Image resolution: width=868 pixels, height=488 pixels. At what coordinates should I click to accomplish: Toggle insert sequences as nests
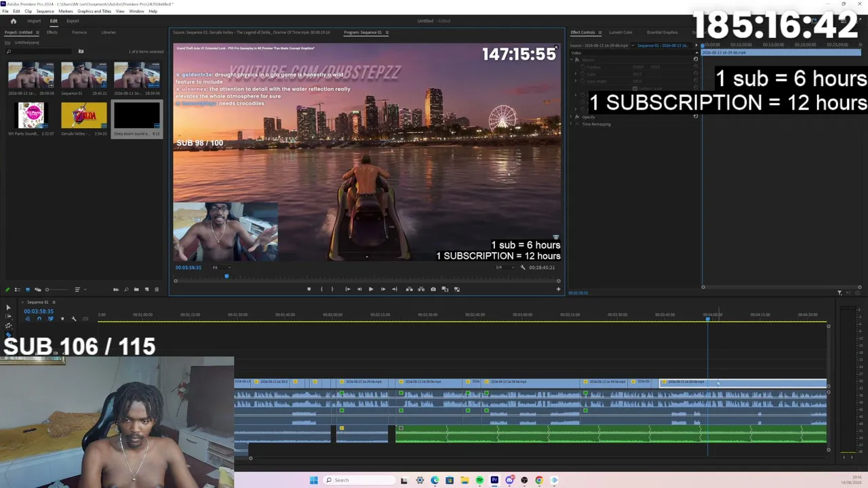[x=28, y=319]
